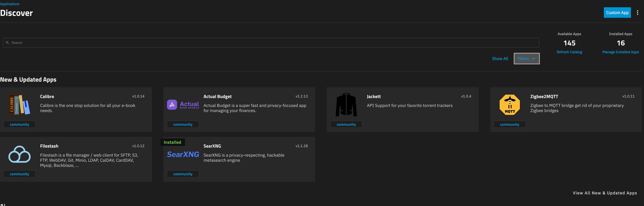
Task: Click Zigbee2MQTT version v1.0.11
Action: click(628, 96)
